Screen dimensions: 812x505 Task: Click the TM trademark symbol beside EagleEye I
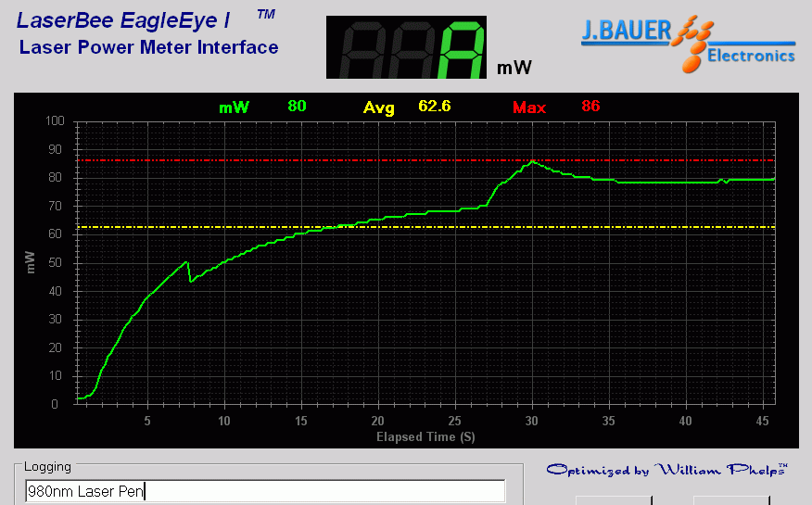265,15
